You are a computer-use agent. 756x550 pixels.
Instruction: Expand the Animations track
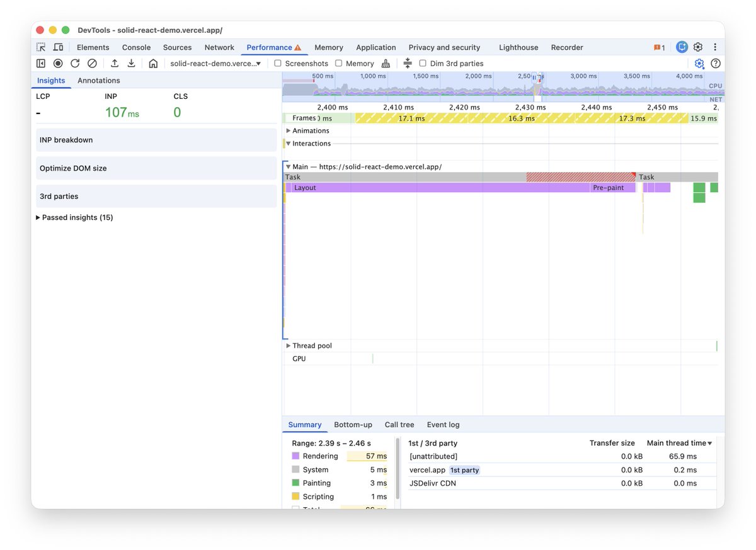pos(289,131)
